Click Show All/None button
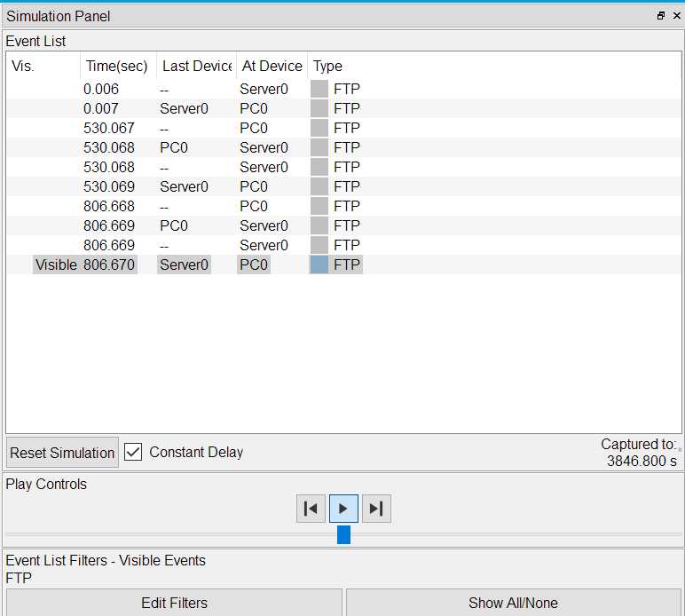The width and height of the screenshot is (685, 616). pos(514,603)
